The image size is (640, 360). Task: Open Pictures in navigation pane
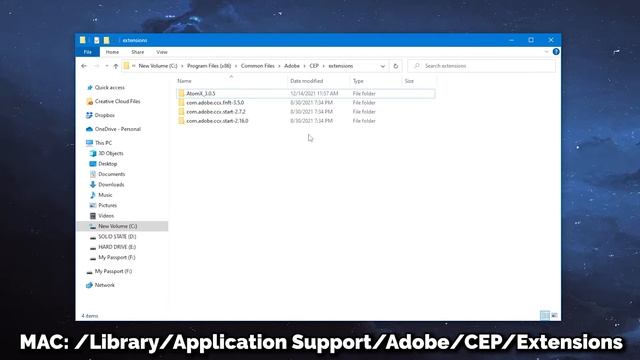(x=107, y=205)
